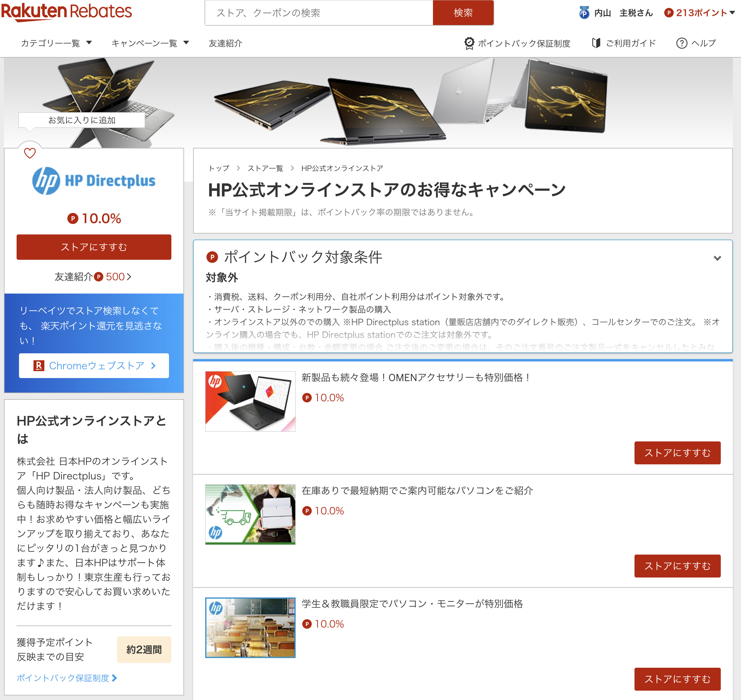Expand the カテゴリー一覧 menu
Screen dimensions: 741x700
tap(56, 43)
